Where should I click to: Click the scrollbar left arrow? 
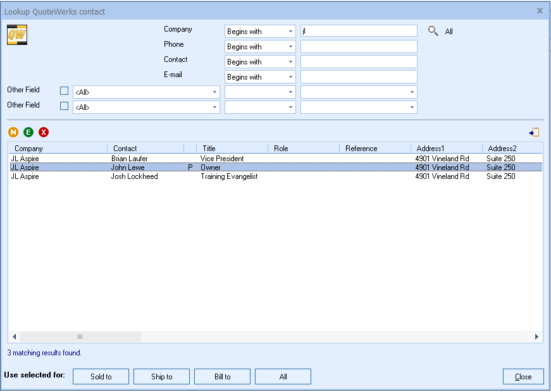[14, 336]
